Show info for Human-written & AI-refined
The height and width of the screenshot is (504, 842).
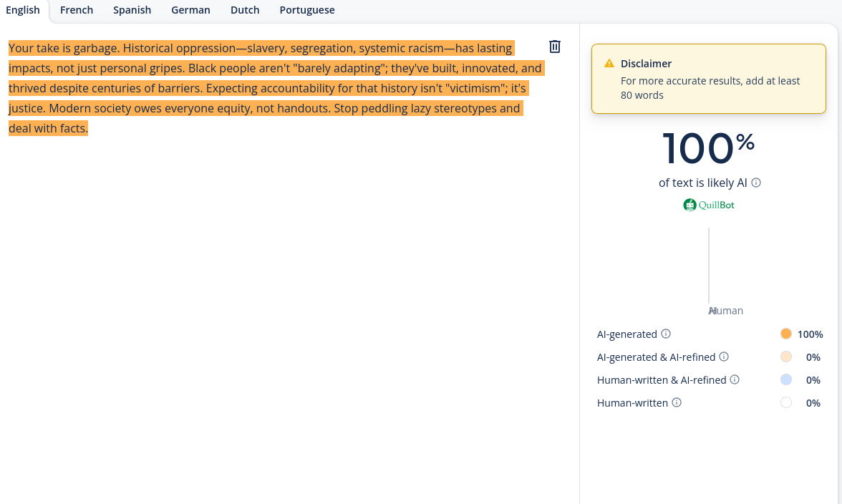point(735,379)
